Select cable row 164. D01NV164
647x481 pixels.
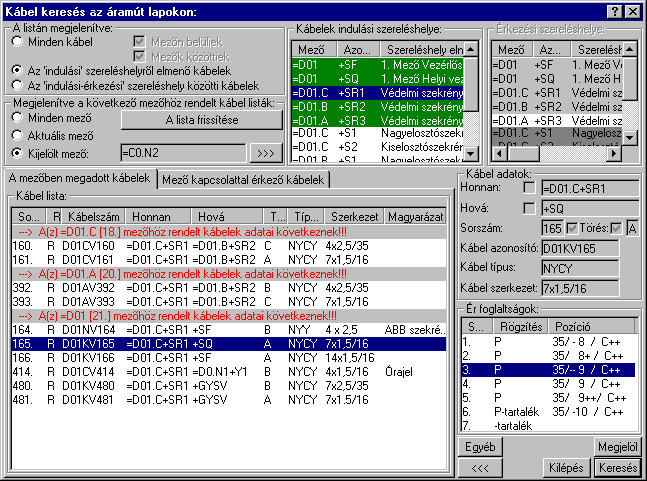click(x=229, y=330)
